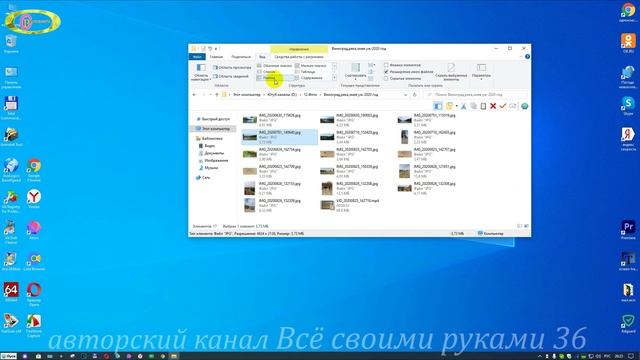Image resolution: width=640 pixels, height=360 pixels.
Task: Enable the Флажки элементов checkbox
Action: coord(386,65)
